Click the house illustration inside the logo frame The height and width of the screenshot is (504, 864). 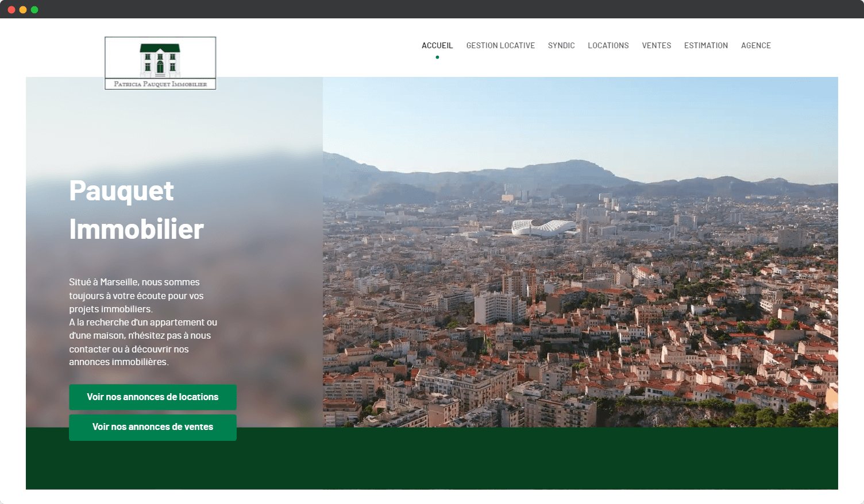160,59
